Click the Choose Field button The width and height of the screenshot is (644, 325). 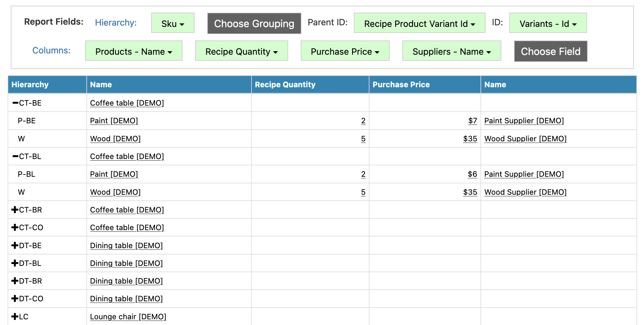click(551, 51)
